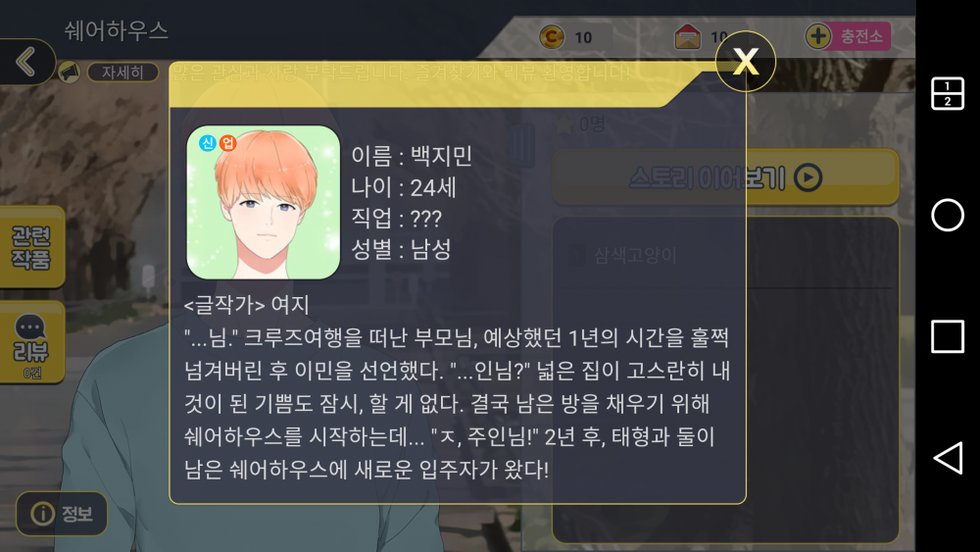The height and width of the screenshot is (552, 980).
Task: Open the 충전소 charge shop button
Action: [860, 36]
